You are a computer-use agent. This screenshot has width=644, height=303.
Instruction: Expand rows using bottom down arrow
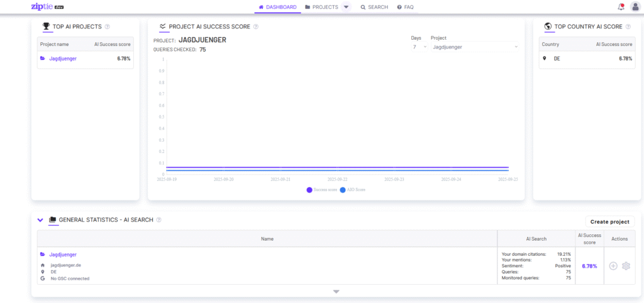click(336, 292)
